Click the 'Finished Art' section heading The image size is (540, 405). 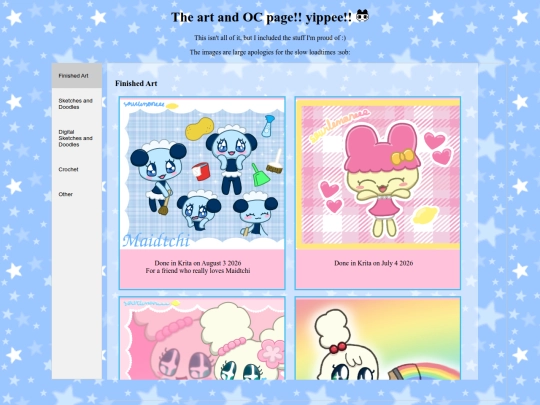(136, 83)
